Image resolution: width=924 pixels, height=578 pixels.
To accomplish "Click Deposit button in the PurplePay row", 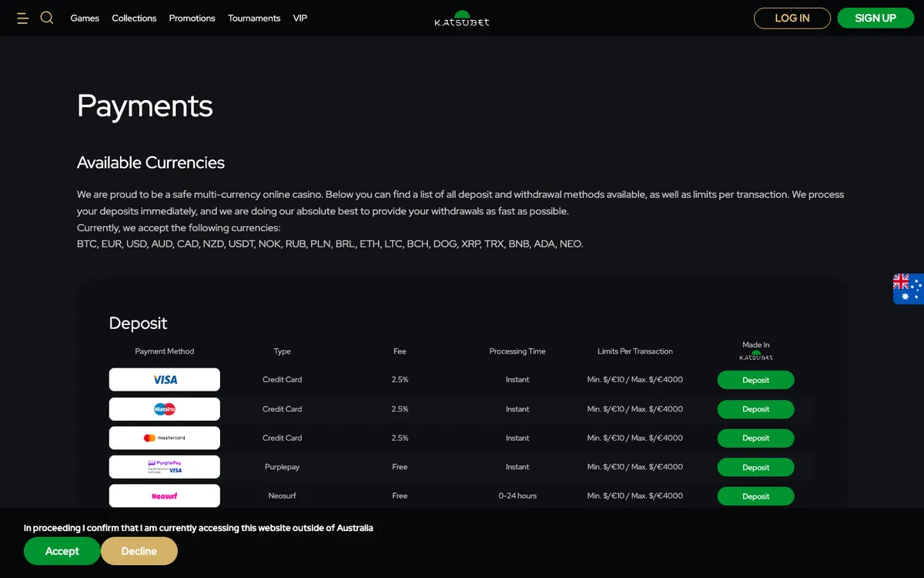I will click(x=756, y=467).
